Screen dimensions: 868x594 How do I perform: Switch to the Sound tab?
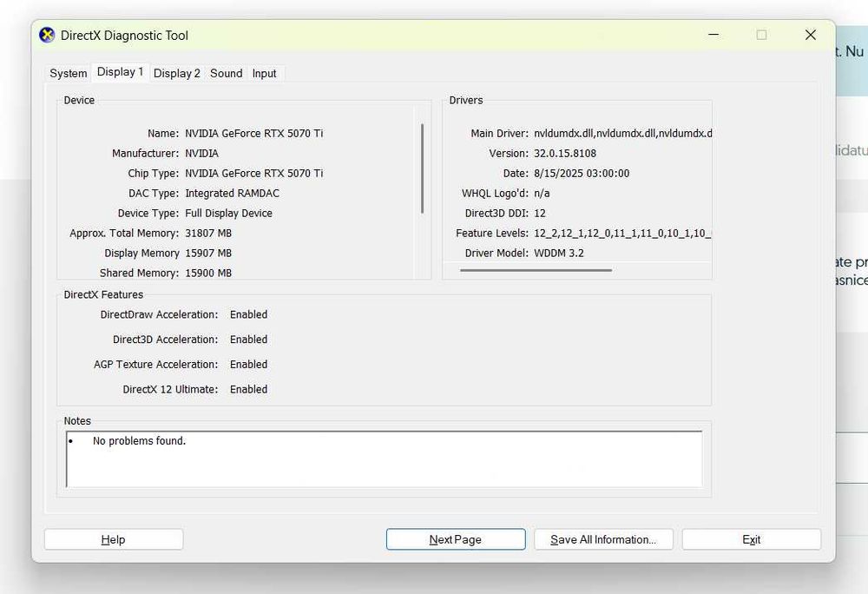tap(226, 73)
